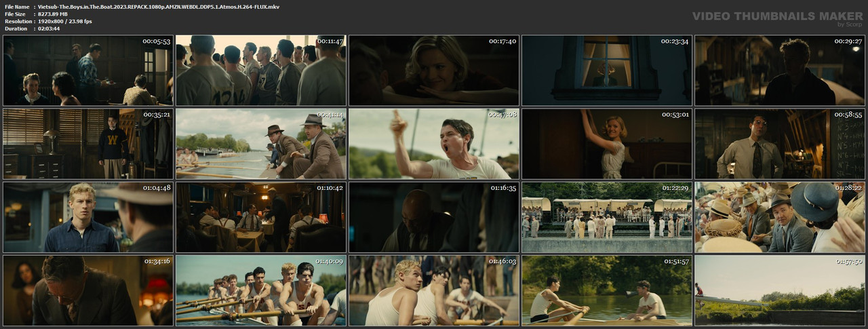Image resolution: width=868 pixels, height=329 pixels.
Task: Pick the frame stamped 00:17:40
Action: [x=434, y=71]
